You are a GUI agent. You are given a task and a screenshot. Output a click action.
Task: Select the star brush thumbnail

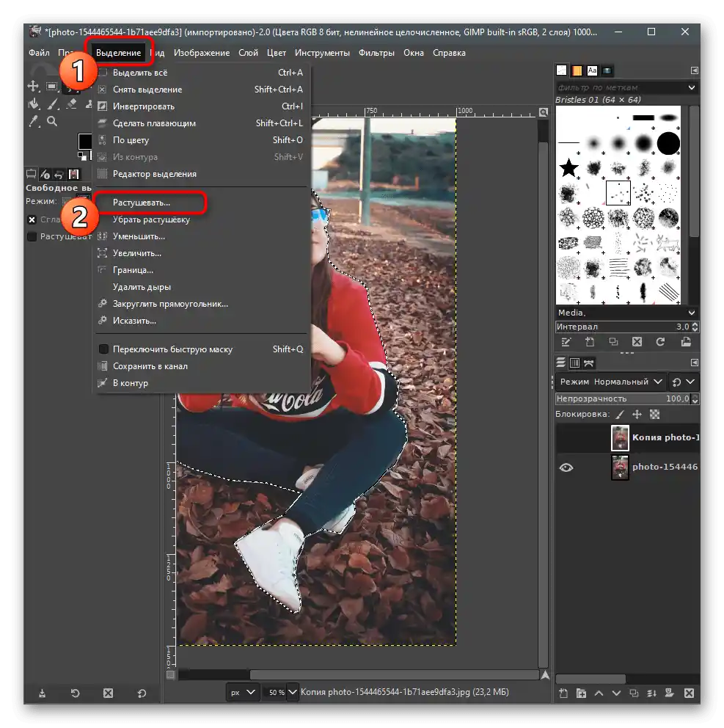click(568, 167)
